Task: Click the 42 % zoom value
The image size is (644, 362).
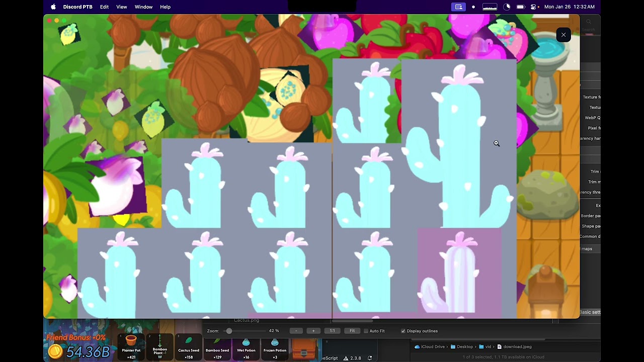Action: [x=274, y=331]
